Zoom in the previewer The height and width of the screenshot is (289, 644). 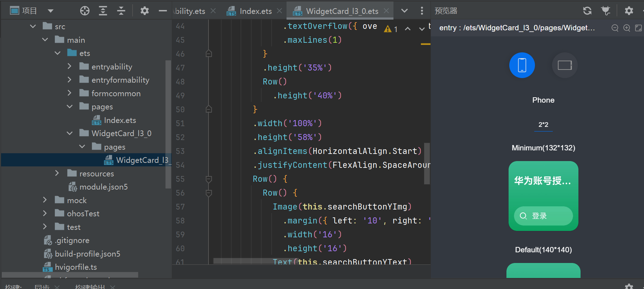pyautogui.click(x=627, y=28)
